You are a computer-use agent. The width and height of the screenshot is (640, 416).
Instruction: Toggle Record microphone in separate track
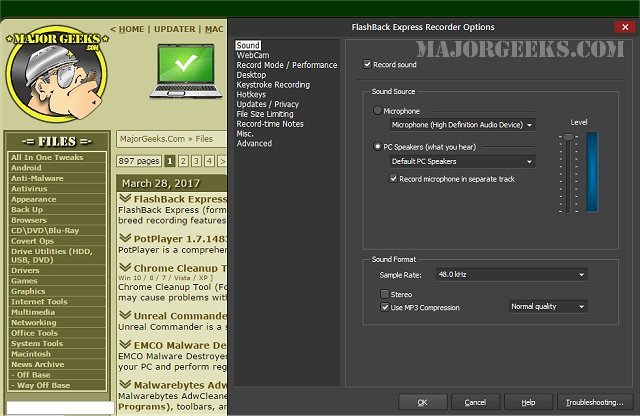(x=393, y=178)
